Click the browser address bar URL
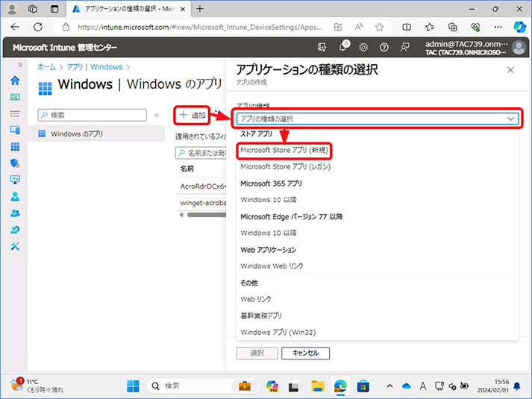 click(x=199, y=27)
